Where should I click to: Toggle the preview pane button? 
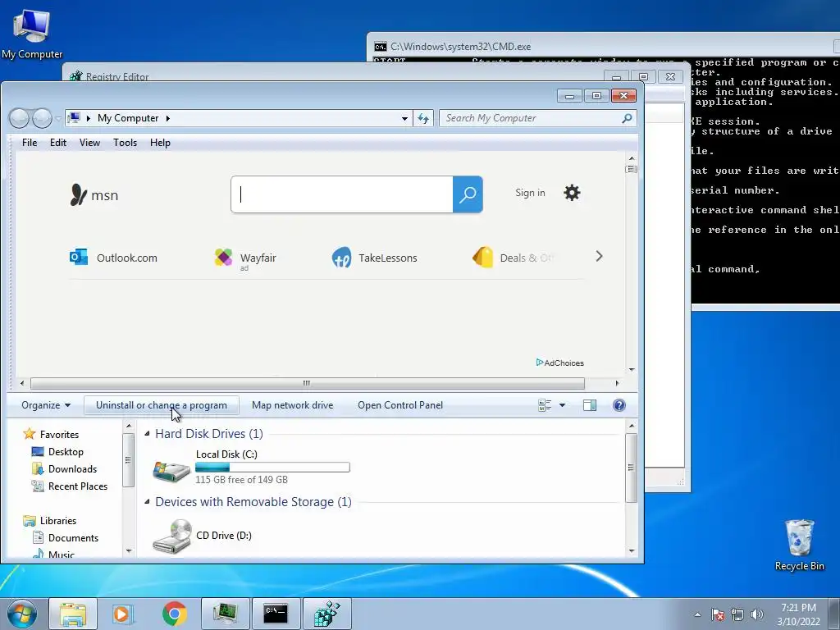[590, 405]
